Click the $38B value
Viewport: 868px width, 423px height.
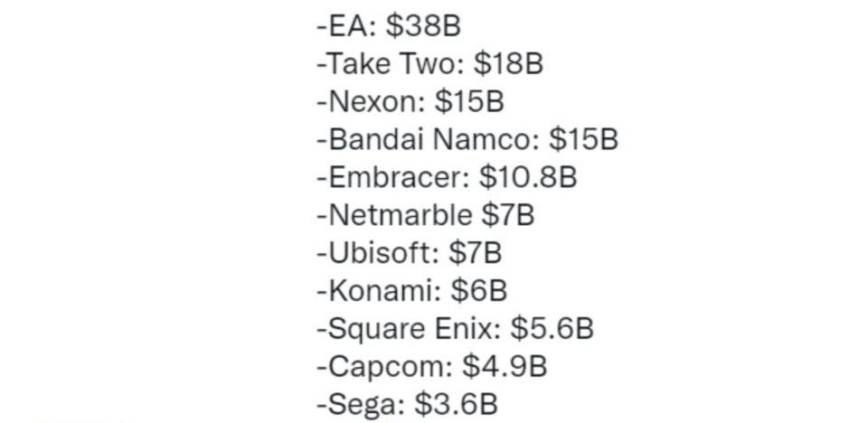point(423,26)
